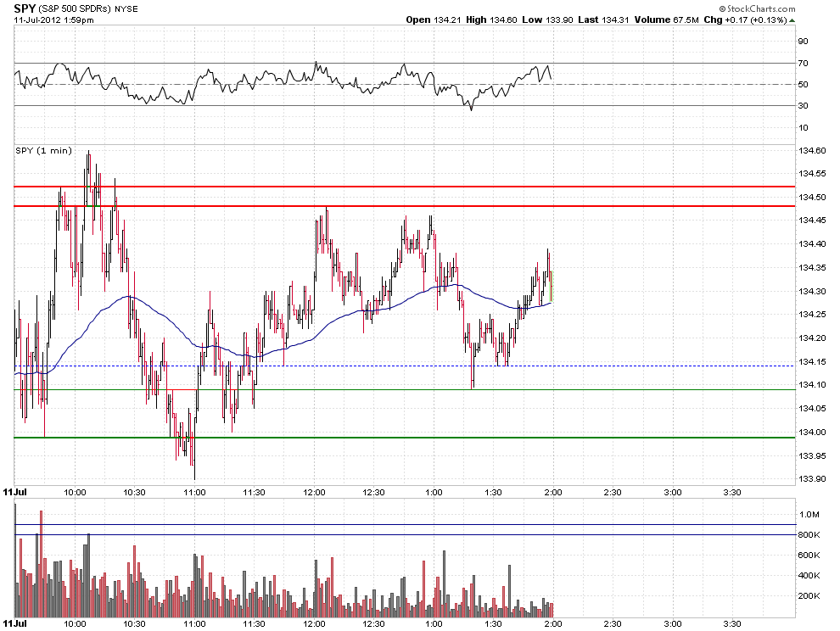This screenshot has width=840, height=631.
Task: Click the 133.95 price axis label
Action: tap(812, 455)
